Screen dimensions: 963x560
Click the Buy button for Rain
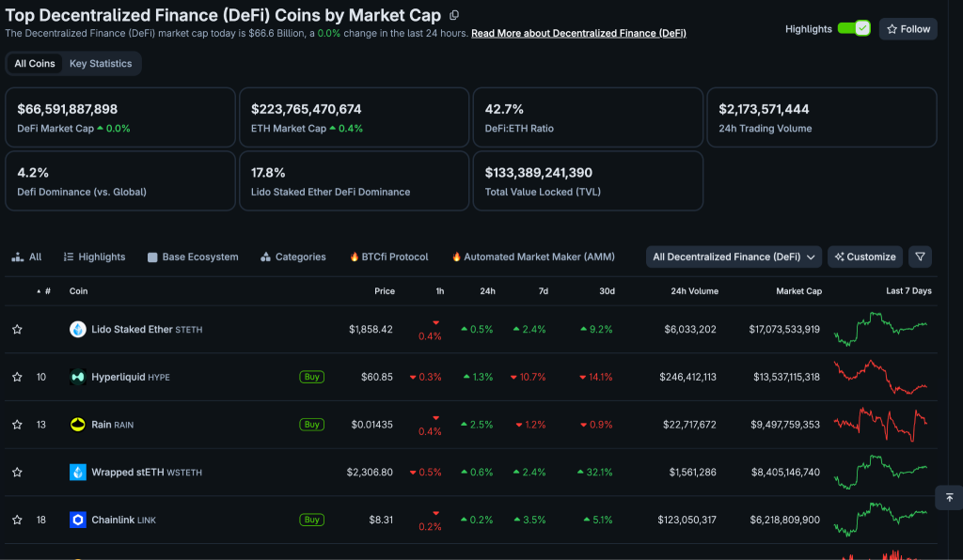pyautogui.click(x=311, y=425)
